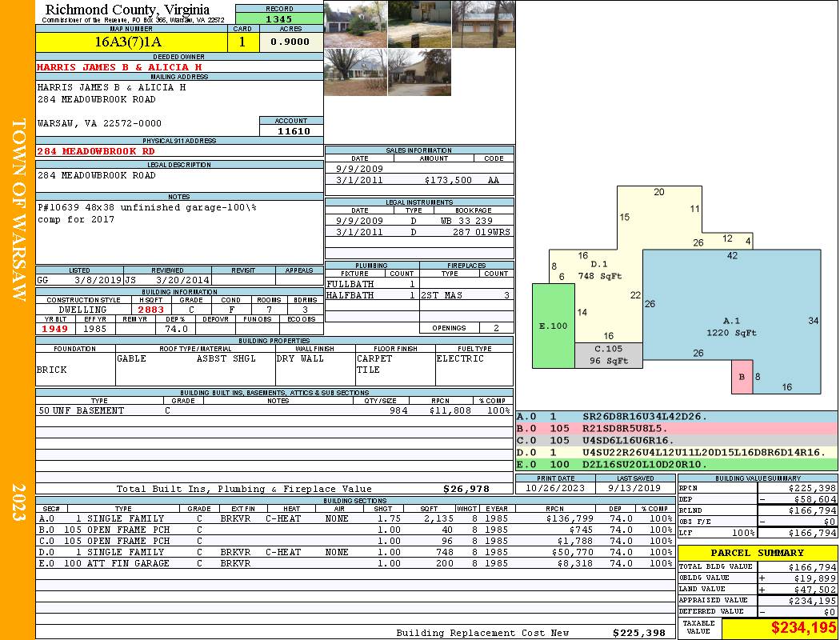Click the 50 UNF BASEMENT built-ins row
The height and width of the screenshot is (640, 840).
coord(274,410)
